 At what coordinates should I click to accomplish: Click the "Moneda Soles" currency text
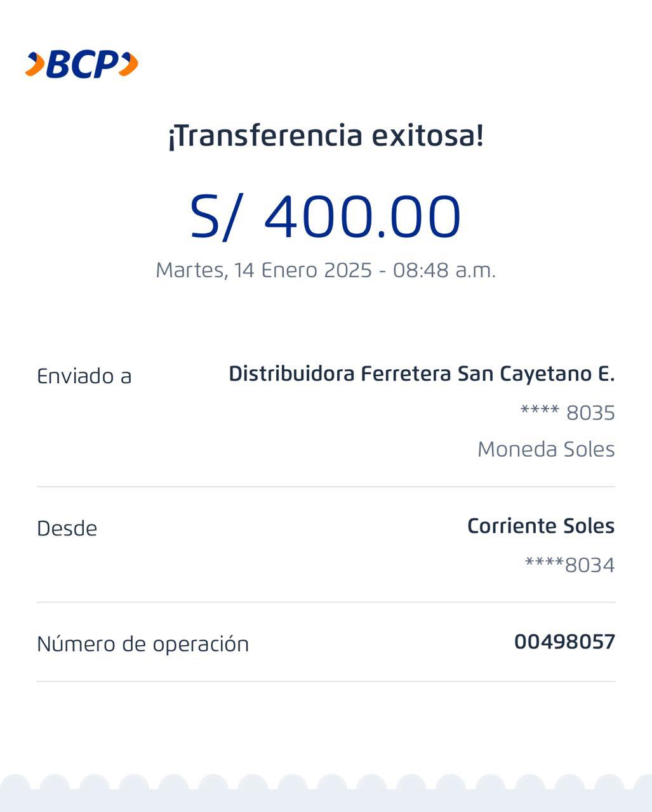click(x=546, y=449)
